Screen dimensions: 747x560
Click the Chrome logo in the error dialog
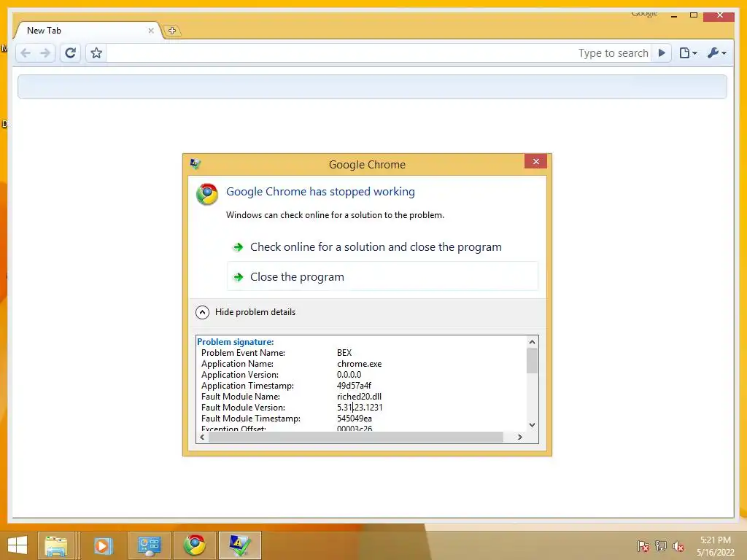(207, 194)
